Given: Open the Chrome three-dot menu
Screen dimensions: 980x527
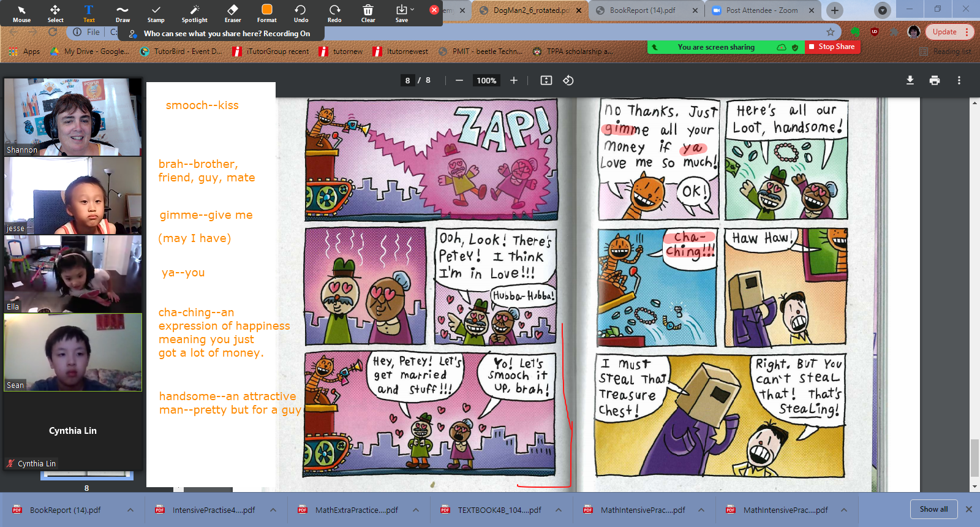Looking at the screenshot, I should [x=967, y=32].
